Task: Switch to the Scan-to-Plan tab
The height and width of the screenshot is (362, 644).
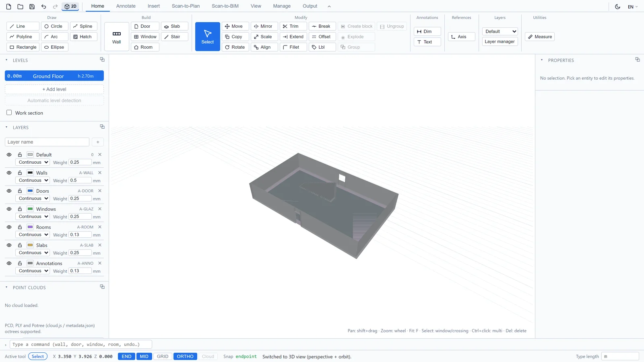Action: pyautogui.click(x=186, y=6)
